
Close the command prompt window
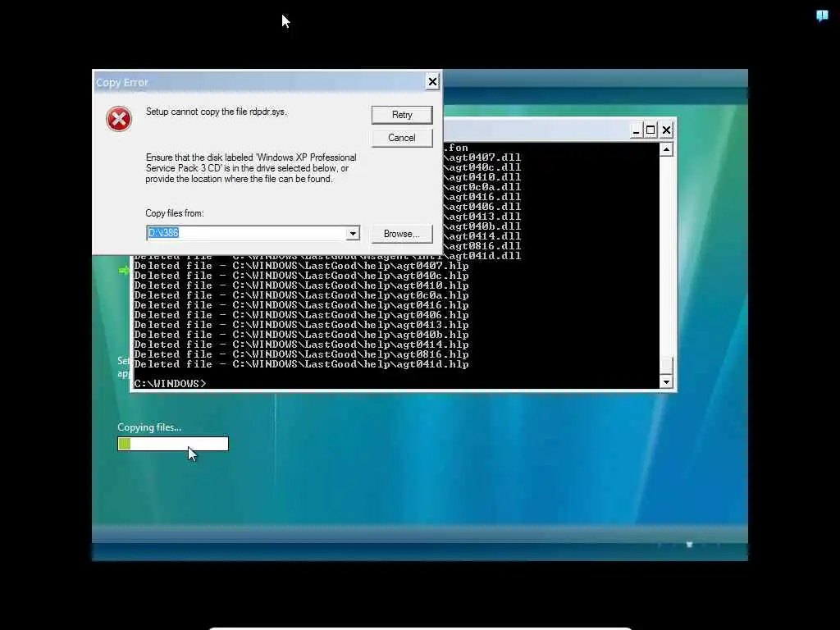tap(666, 130)
